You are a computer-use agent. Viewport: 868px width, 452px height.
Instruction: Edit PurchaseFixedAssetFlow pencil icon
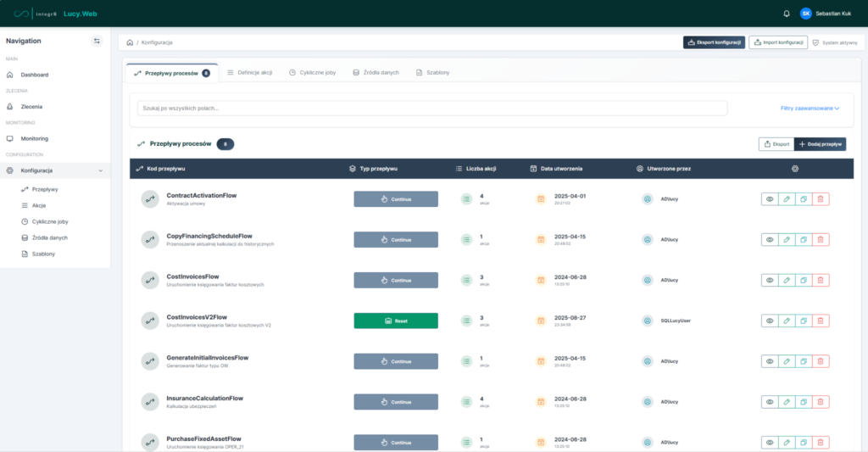pos(787,442)
